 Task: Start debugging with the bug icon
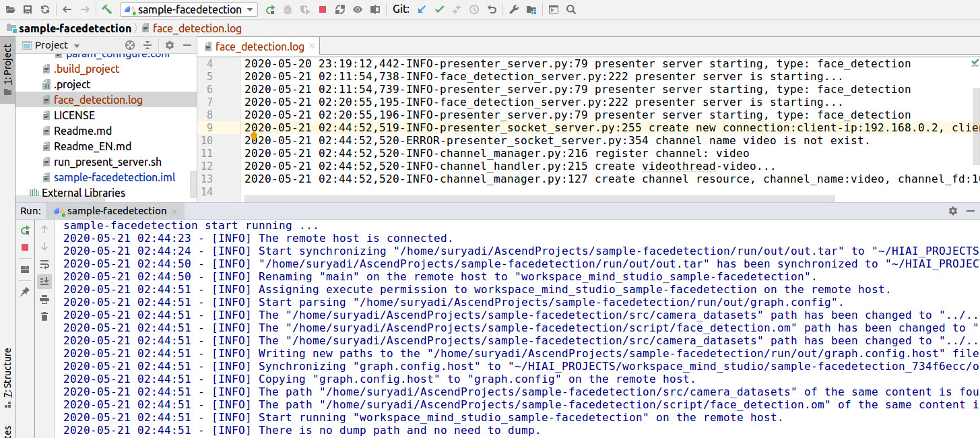(288, 9)
